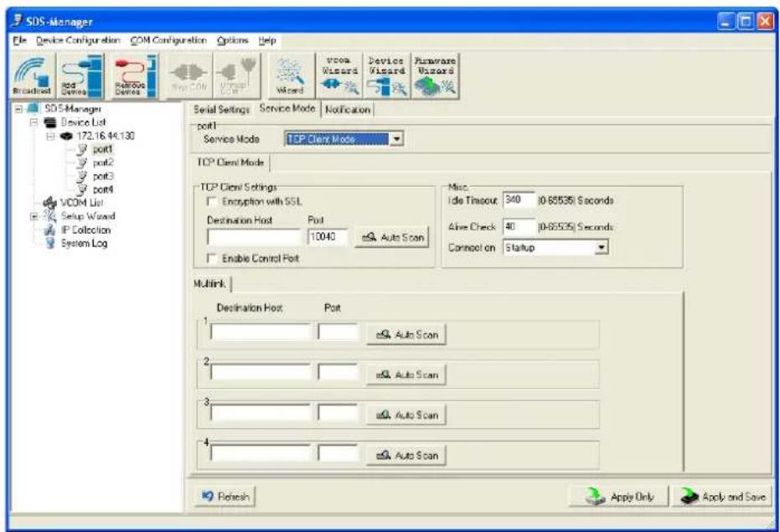Select System Log label in the tree
780x532 pixels.
[x=84, y=243]
